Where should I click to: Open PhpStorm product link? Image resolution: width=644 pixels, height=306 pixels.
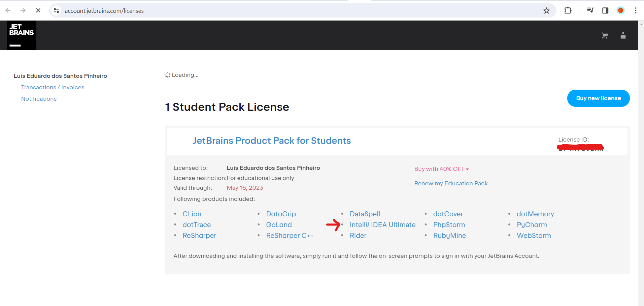click(449, 225)
